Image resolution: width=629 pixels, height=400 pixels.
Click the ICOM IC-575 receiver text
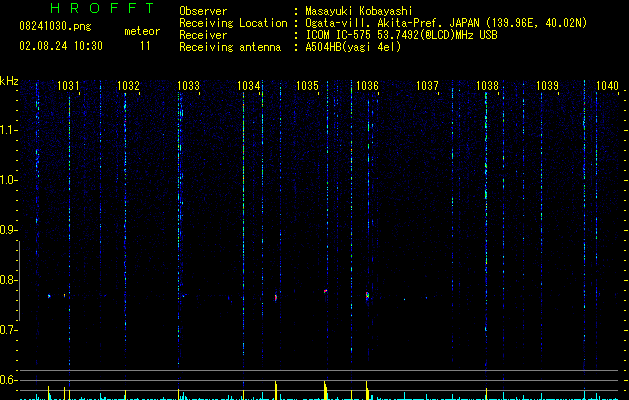(401, 35)
